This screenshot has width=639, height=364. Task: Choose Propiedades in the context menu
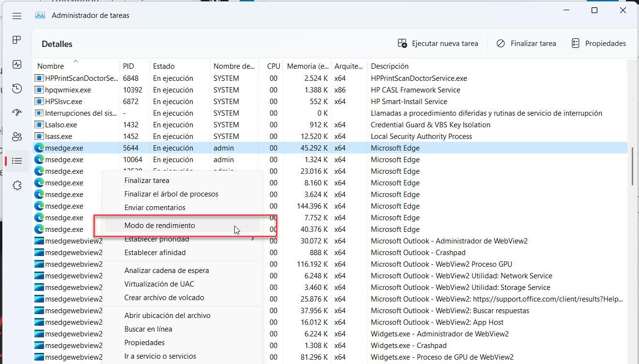pyautogui.click(x=182, y=343)
